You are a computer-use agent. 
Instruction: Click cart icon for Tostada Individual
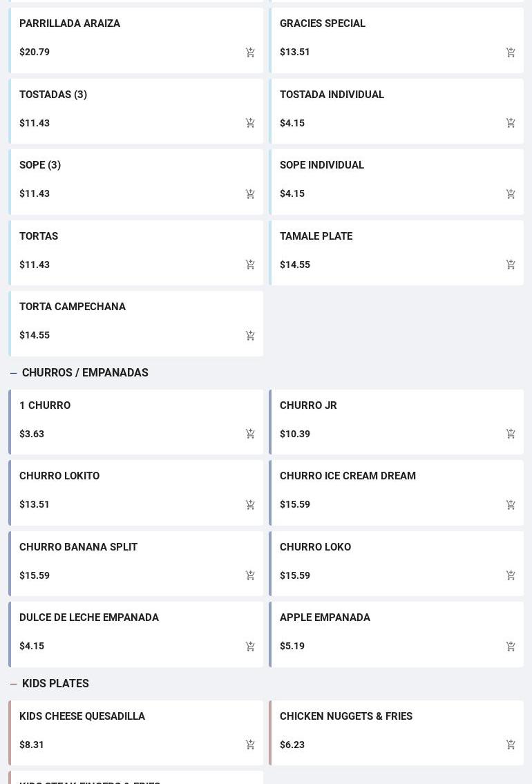[511, 123]
